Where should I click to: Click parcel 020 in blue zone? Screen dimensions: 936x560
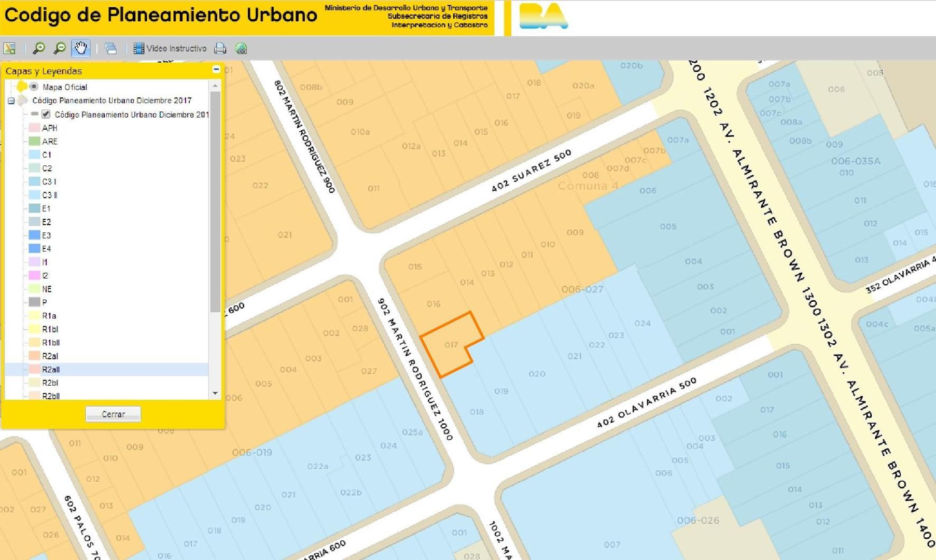[x=537, y=373]
